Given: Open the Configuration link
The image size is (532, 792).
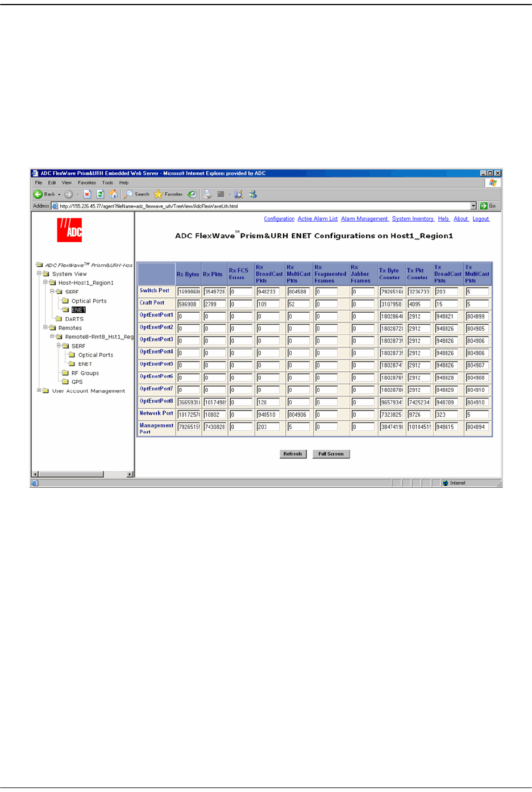Looking at the screenshot, I should (x=279, y=219).
